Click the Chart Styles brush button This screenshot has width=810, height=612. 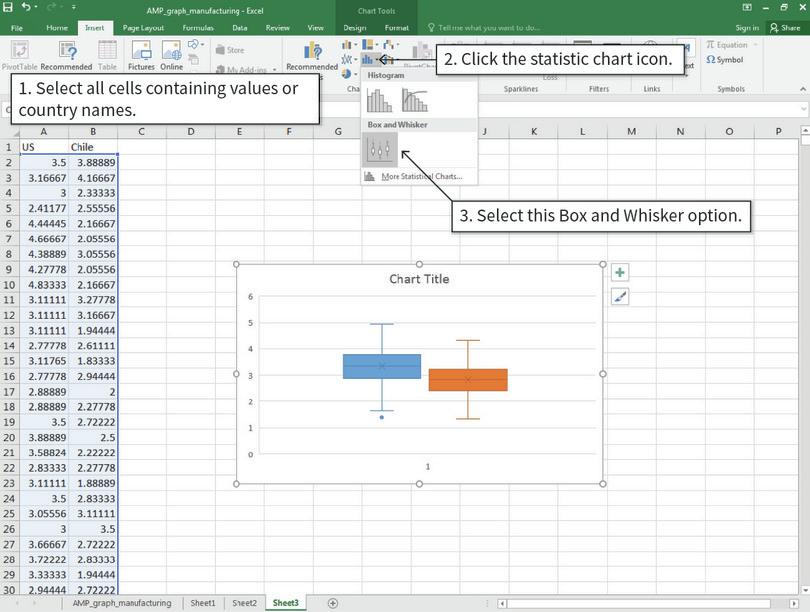[620, 297]
